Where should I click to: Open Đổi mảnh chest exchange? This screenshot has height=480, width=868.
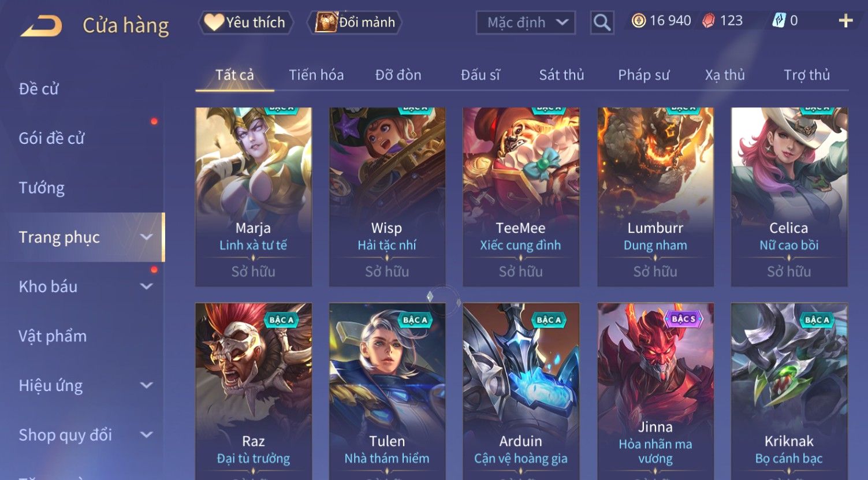(354, 23)
